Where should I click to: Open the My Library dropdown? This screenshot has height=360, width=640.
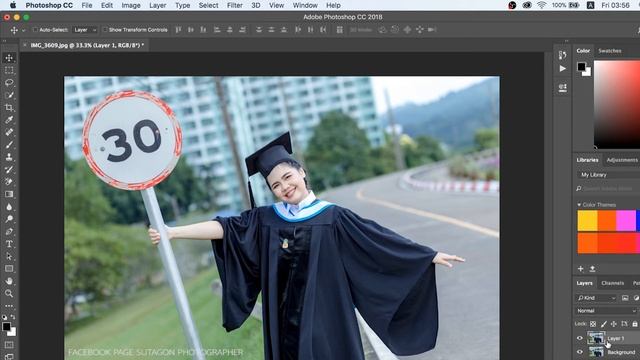[609, 175]
